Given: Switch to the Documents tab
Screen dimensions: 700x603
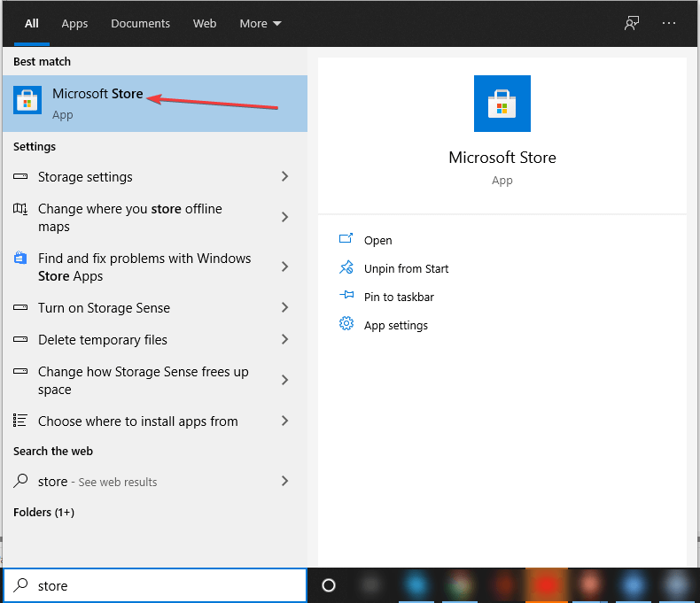Looking at the screenshot, I should tap(141, 24).
